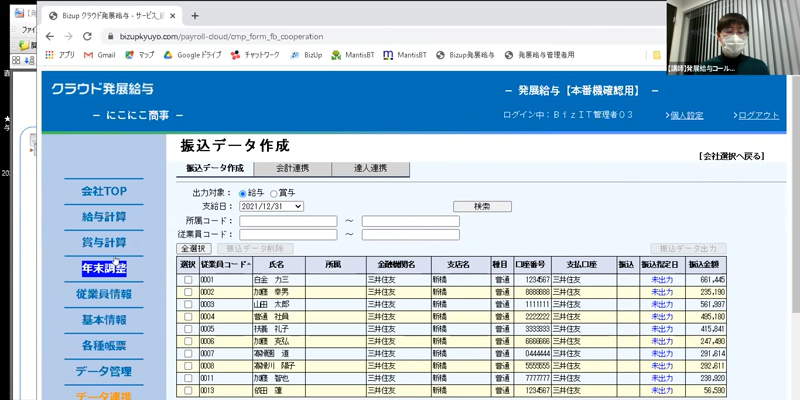This screenshot has width=800, height=400.
Task: Open the Bizup発展給与 bookmark
Action: (465, 55)
